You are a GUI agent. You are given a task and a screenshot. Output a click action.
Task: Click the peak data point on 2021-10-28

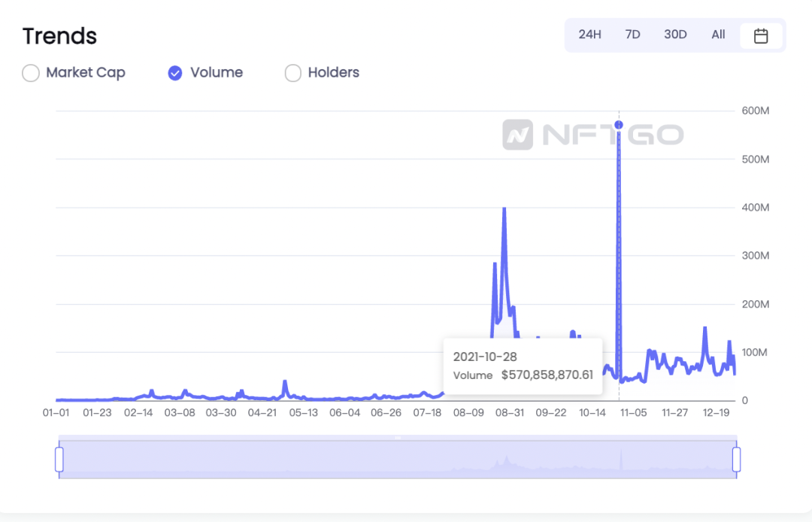pos(619,125)
